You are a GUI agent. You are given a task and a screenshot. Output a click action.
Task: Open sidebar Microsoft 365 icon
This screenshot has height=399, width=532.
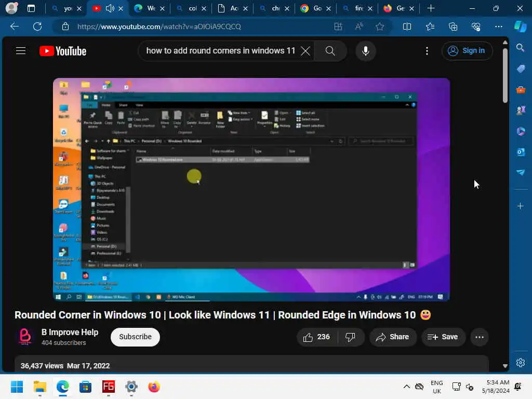click(521, 131)
